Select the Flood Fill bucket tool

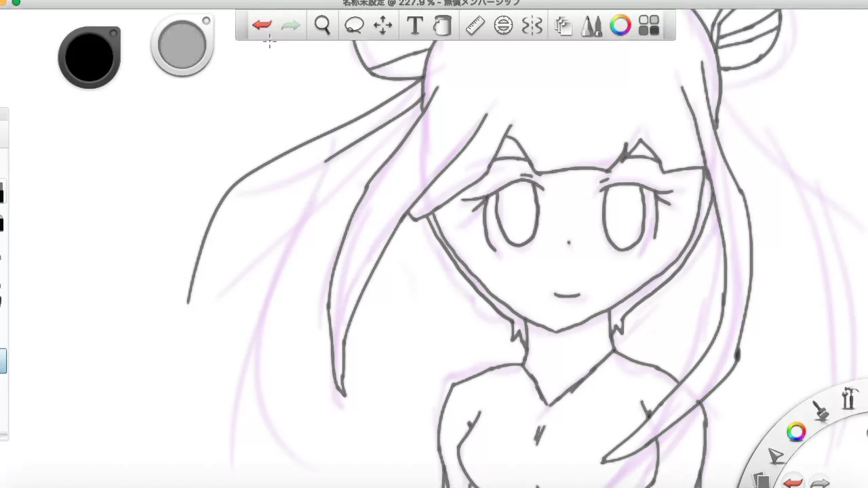tap(442, 26)
